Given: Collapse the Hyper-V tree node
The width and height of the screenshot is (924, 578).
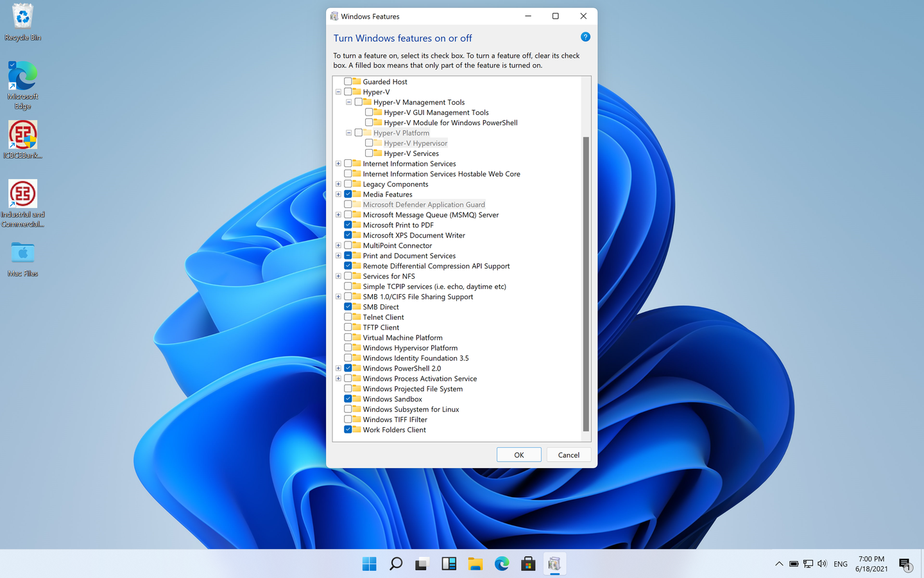Looking at the screenshot, I should pyautogui.click(x=338, y=91).
